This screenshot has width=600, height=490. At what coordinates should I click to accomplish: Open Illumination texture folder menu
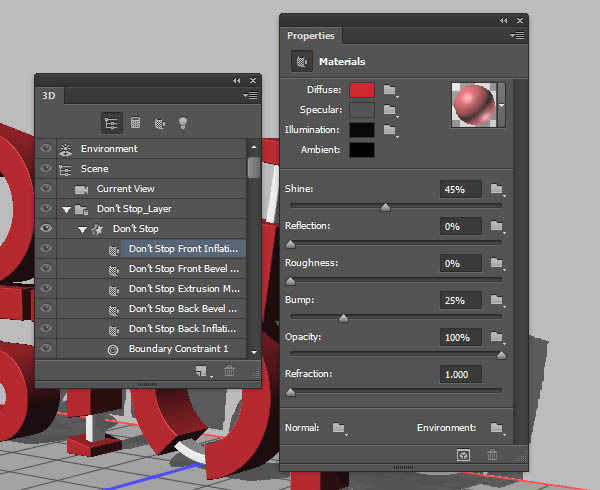(391, 130)
